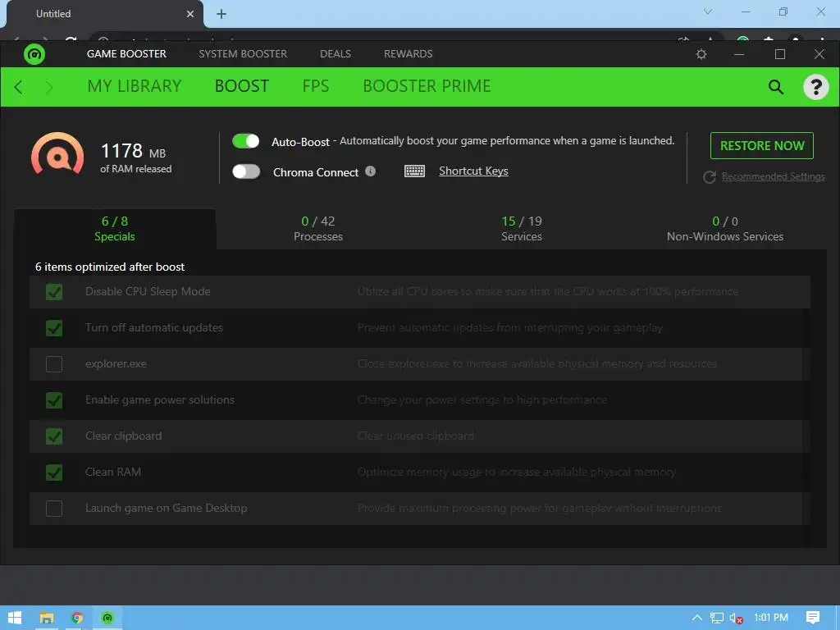This screenshot has width=840, height=630.
Task: Open the Windows Start menu
Action: click(x=15, y=618)
